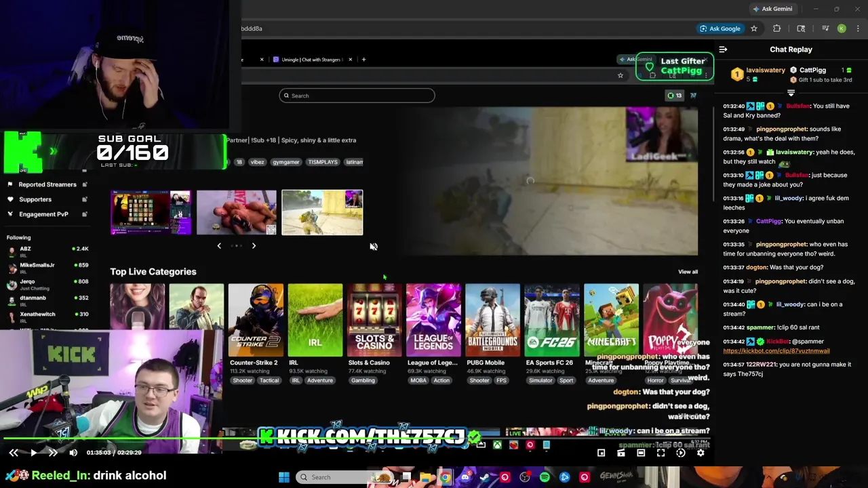Open Supporters sidebar item
This screenshot has width=868, height=488.
pyautogui.click(x=47, y=199)
